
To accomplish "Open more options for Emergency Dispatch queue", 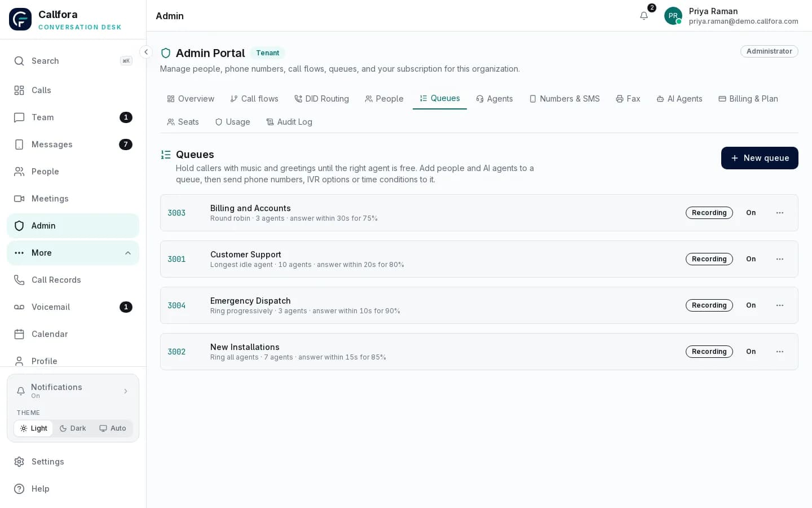I will [x=780, y=305].
